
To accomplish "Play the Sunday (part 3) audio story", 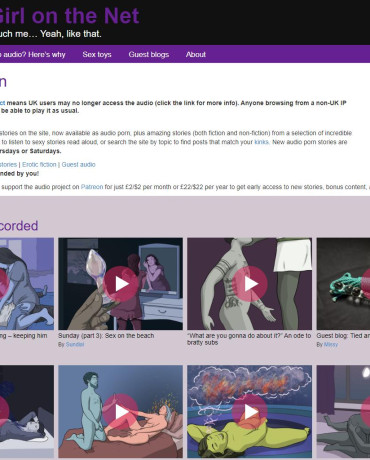I will (x=121, y=284).
